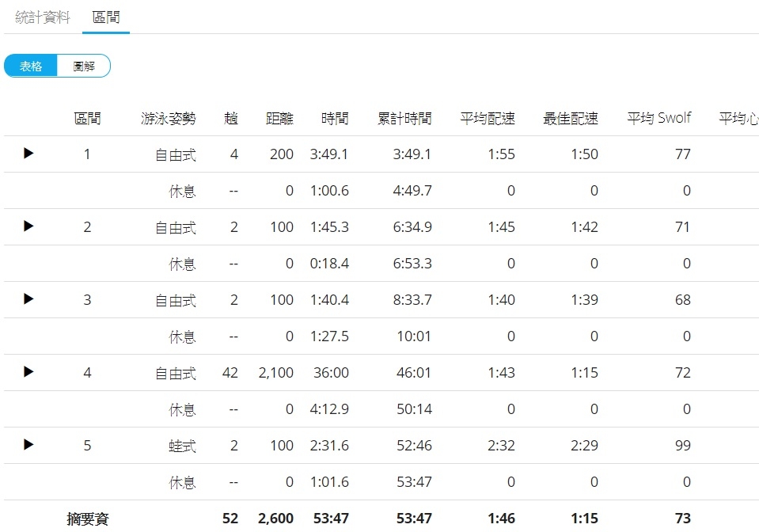This screenshot has width=759, height=532.
Task: Select time value 1:45.3
Action: point(329,227)
